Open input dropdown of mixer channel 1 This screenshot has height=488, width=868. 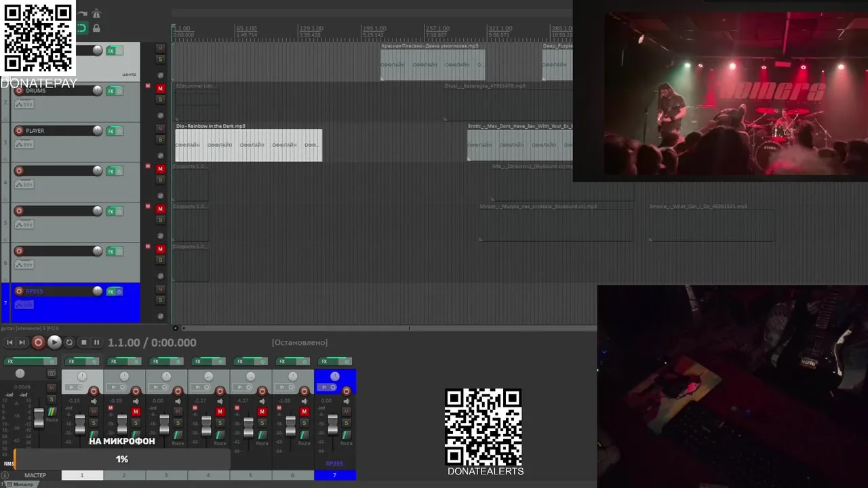74,388
